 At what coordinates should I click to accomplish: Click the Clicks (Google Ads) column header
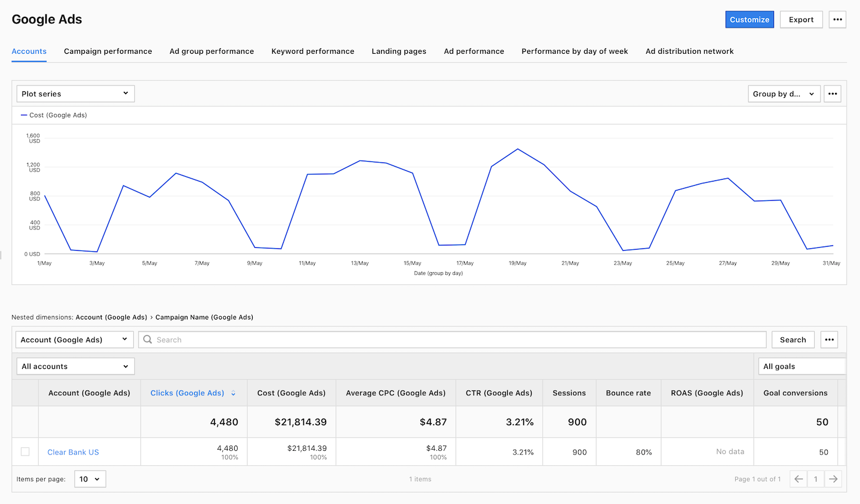coord(187,393)
